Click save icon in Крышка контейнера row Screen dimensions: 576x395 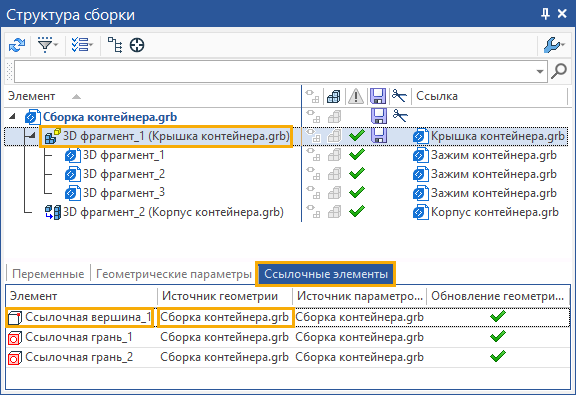379,136
